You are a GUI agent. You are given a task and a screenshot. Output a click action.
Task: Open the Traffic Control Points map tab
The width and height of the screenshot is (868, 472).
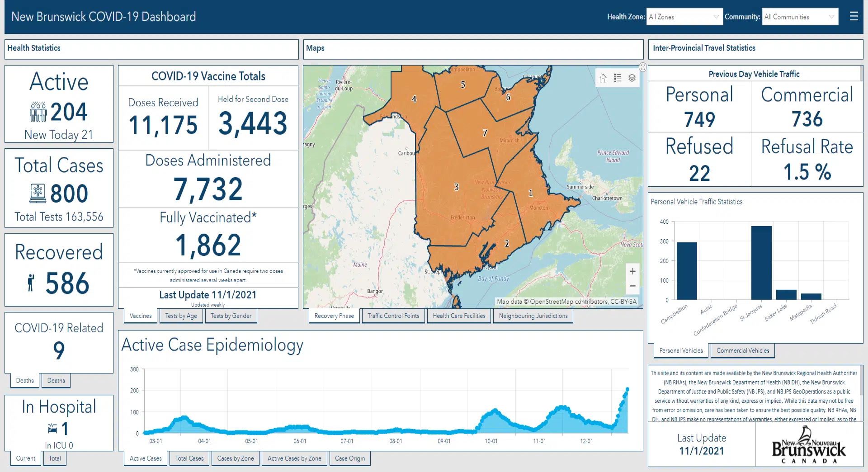(393, 316)
